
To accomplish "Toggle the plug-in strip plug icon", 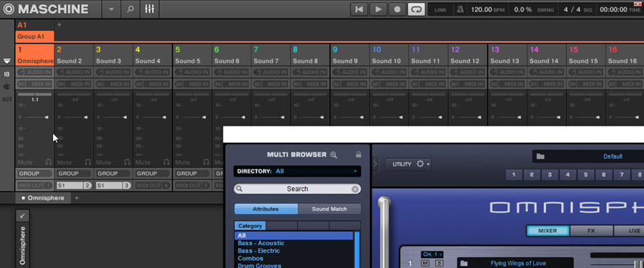I will [7, 87].
